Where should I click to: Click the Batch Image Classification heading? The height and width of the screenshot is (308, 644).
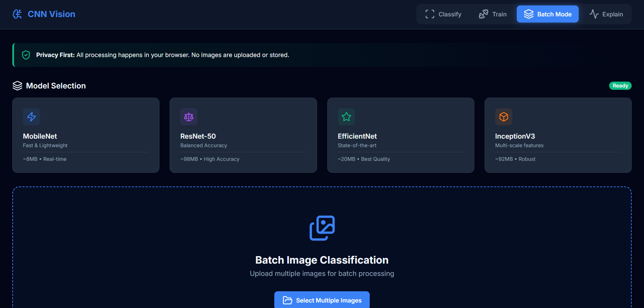(322, 260)
